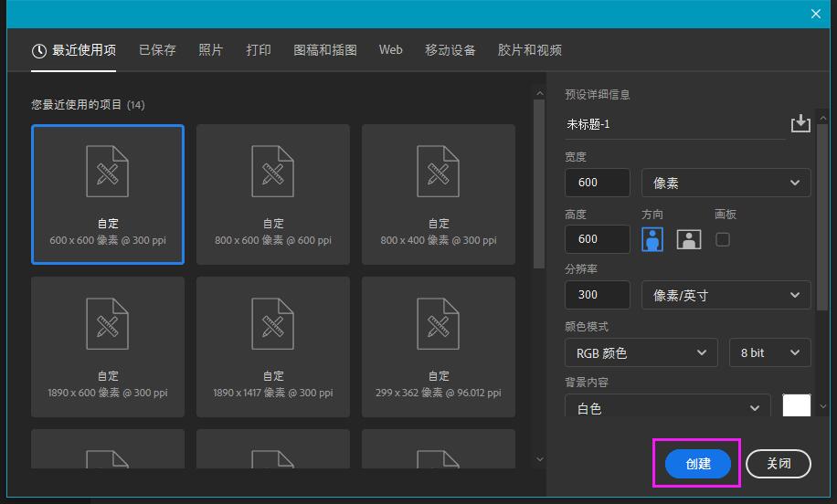The width and height of the screenshot is (837, 504).
Task: Switch to the 打印 tab
Action: 259,50
